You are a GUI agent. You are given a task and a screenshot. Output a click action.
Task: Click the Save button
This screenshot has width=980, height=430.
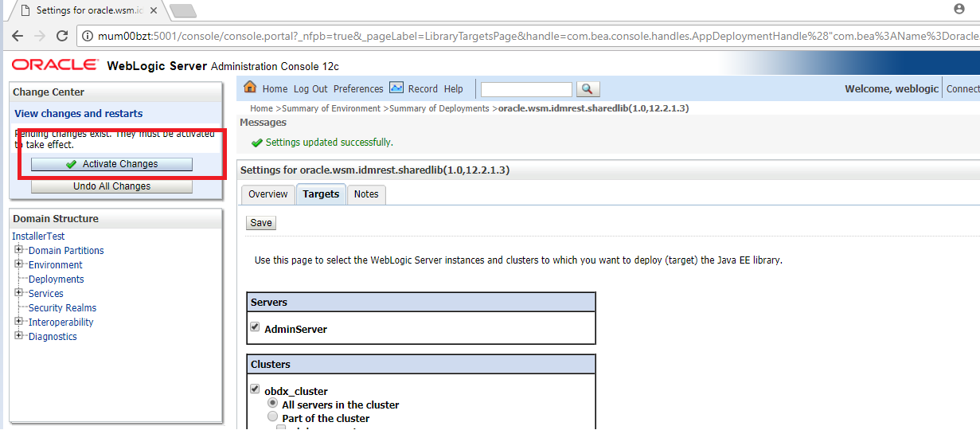click(261, 223)
